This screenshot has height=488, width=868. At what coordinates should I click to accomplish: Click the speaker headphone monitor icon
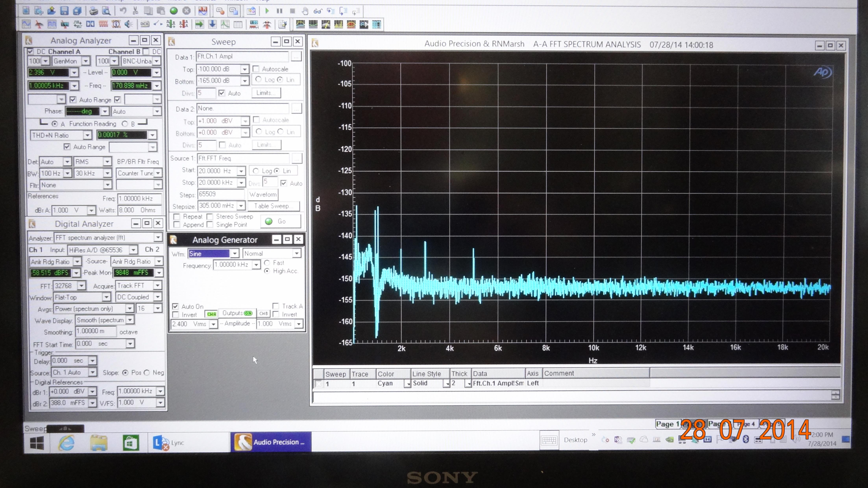[x=128, y=24]
